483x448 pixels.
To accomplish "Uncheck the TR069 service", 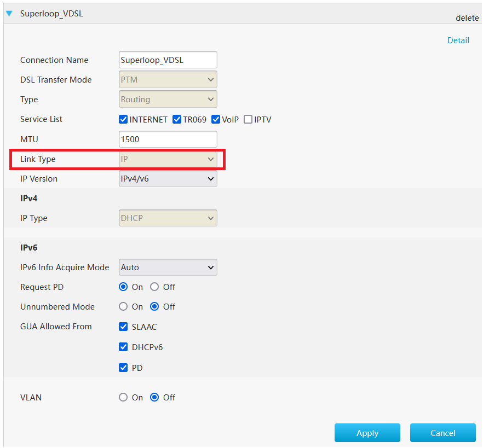I will [x=176, y=119].
